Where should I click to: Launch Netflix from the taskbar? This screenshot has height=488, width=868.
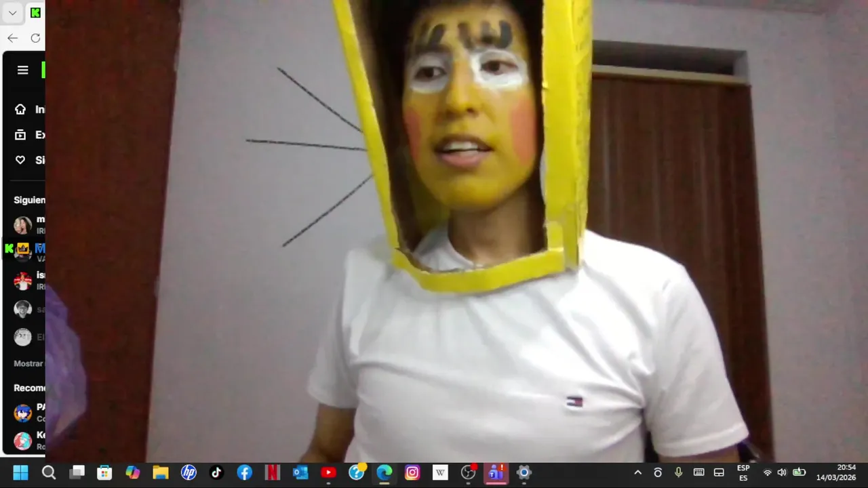273,472
